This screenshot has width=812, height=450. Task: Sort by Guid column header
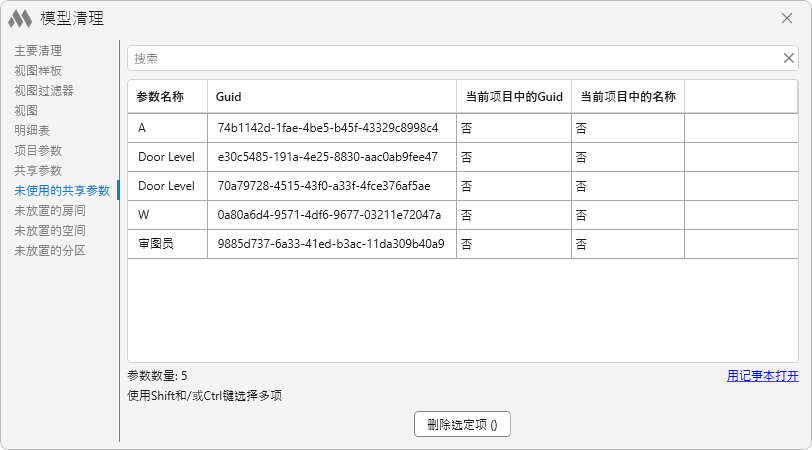click(229, 97)
